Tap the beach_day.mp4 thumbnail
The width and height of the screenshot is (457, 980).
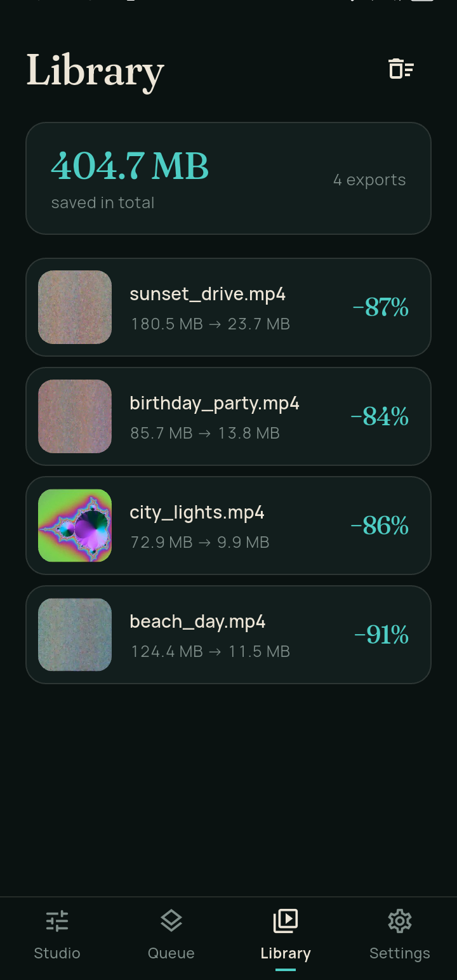pos(75,635)
